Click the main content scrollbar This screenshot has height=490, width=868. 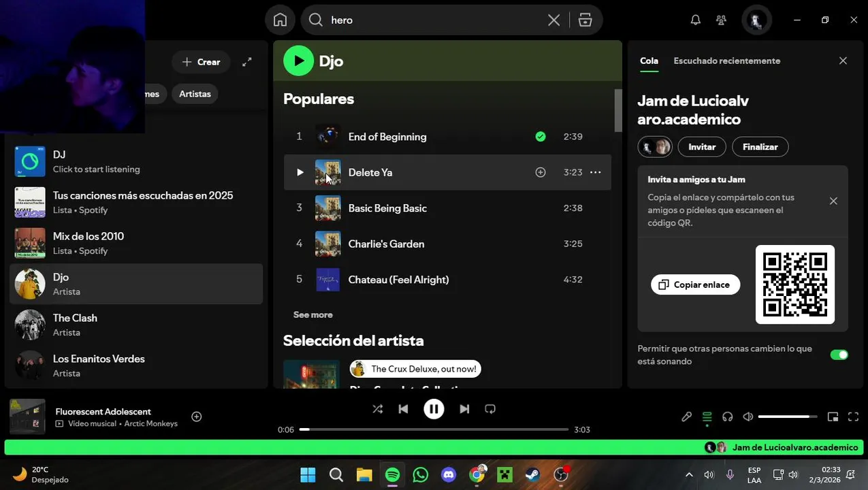tap(618, 110)
